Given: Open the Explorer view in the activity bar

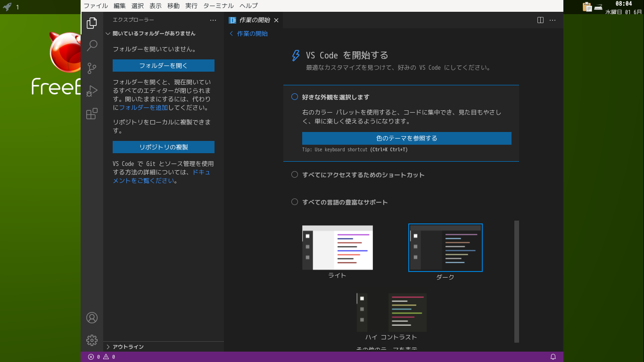Looking at the screenshot, I should click(92, 23).
